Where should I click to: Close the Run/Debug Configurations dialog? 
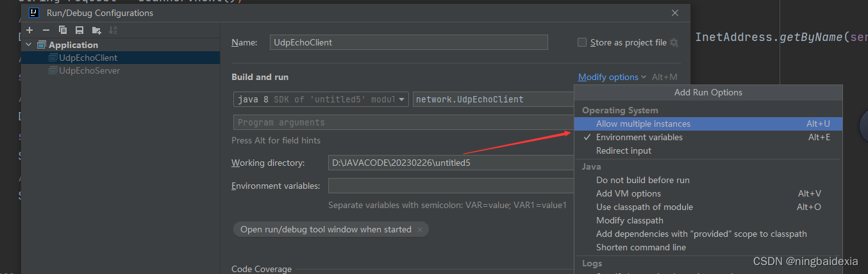[x=675, y=13]
